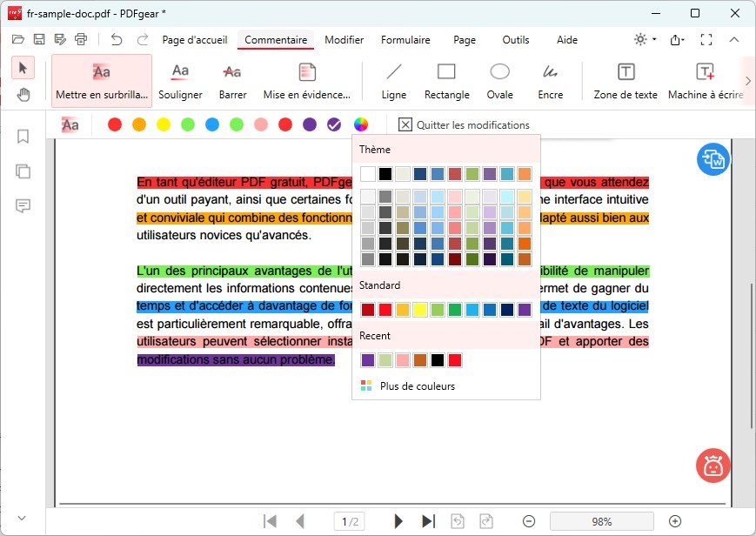Viewport: 756px width, 536px height.
Task: Click the hand pan tool
Action: 23,95
